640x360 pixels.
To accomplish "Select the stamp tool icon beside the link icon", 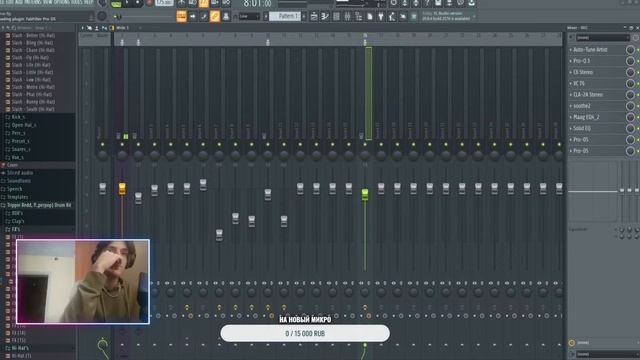I will (226, 16).
